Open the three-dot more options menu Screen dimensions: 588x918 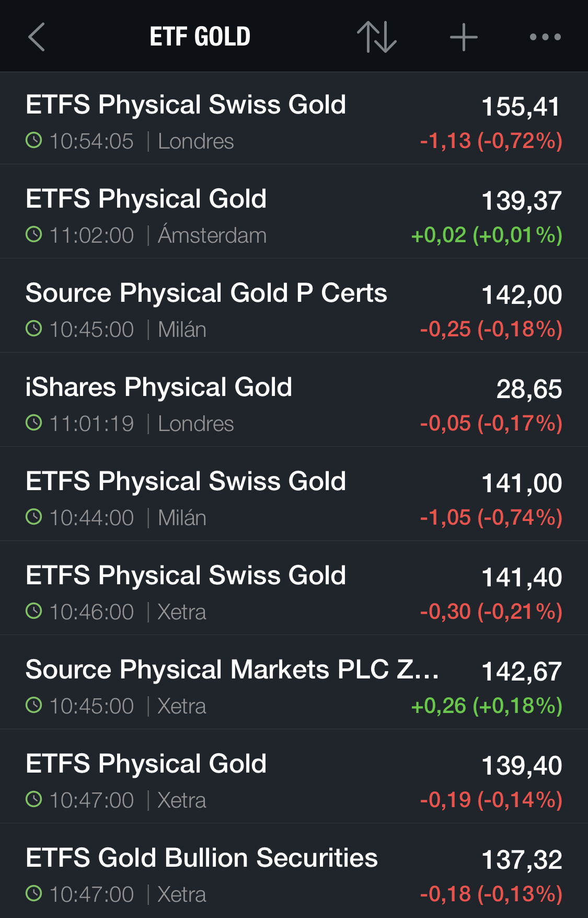[545, 37]
